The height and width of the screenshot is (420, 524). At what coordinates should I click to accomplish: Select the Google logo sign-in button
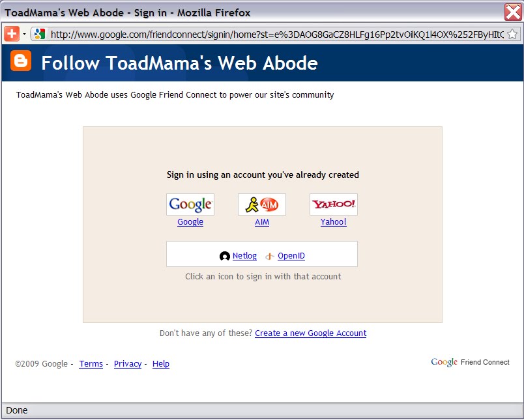pyautogui.click(x=190, y=204)
